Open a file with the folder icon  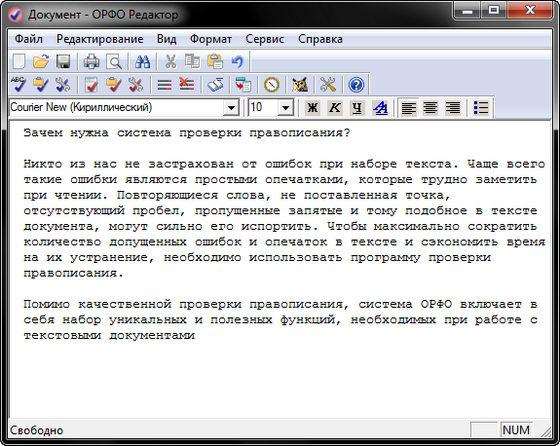tap(41, 61)
